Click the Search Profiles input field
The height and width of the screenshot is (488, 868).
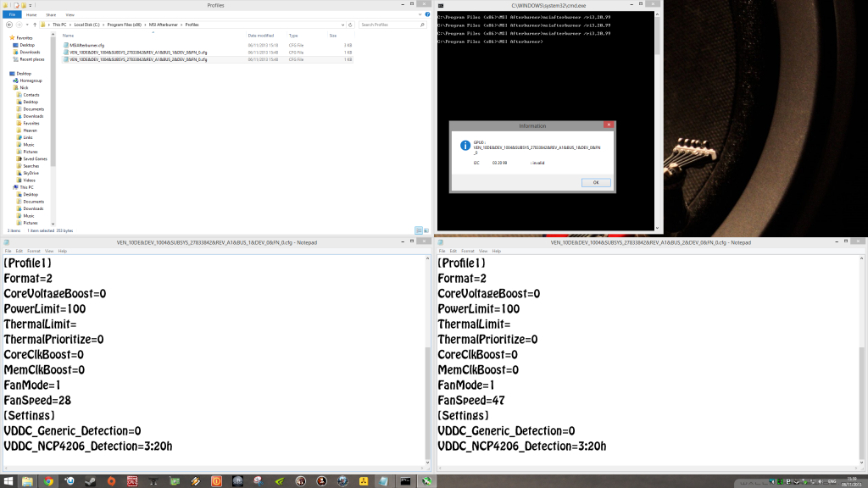[x=392, y=25]
